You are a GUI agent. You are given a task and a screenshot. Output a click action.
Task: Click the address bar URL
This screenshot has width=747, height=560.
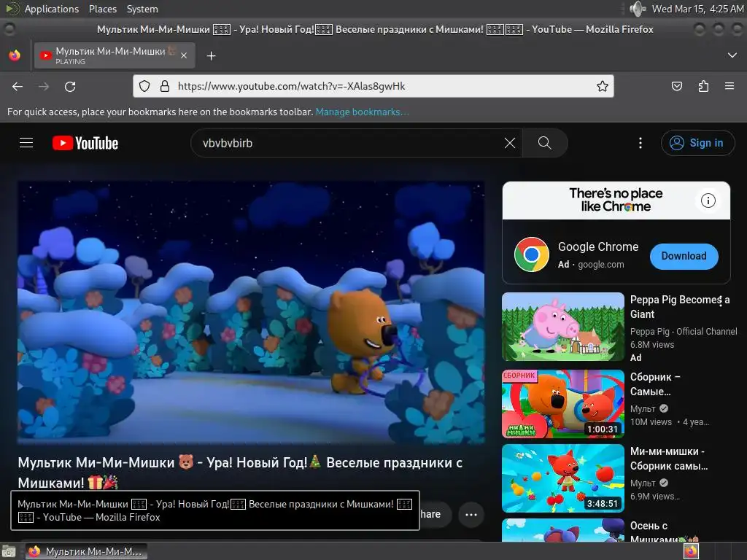(x=291, y=86)
